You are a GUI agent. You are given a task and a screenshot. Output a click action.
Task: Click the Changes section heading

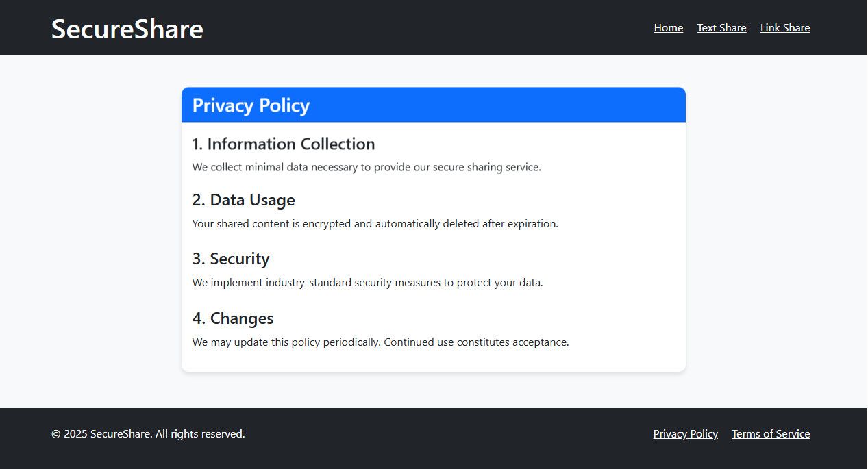click(232, 318)
